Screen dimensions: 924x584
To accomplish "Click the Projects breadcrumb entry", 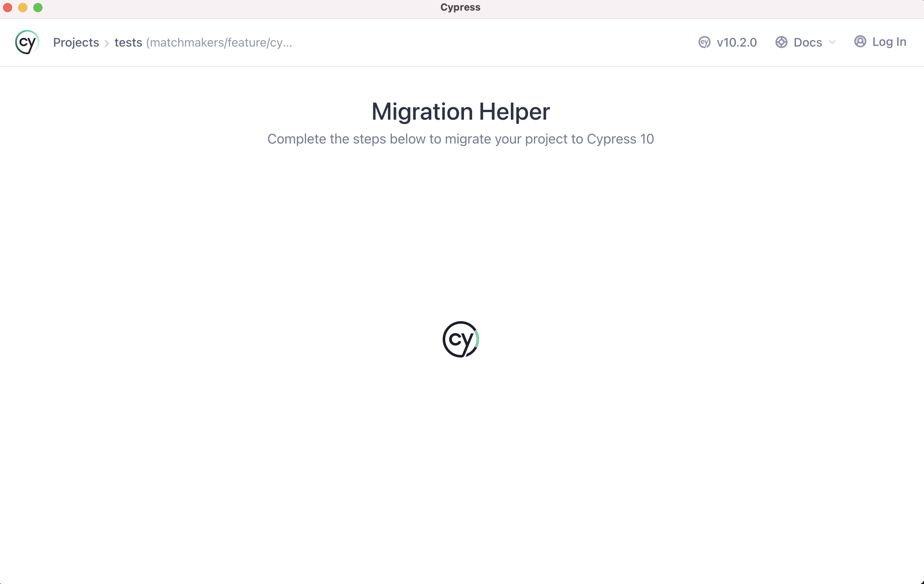I will [x=76, y=42].
